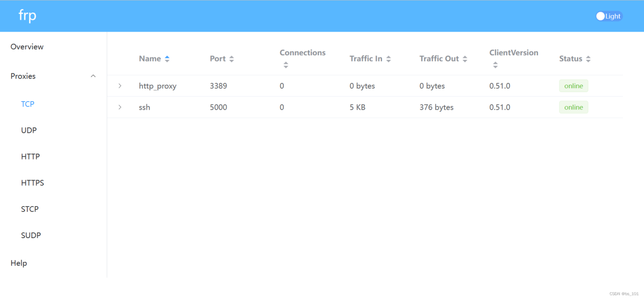Click the Port column header label
This screenshot has width=644, height=299.
(x=218, y=59)
